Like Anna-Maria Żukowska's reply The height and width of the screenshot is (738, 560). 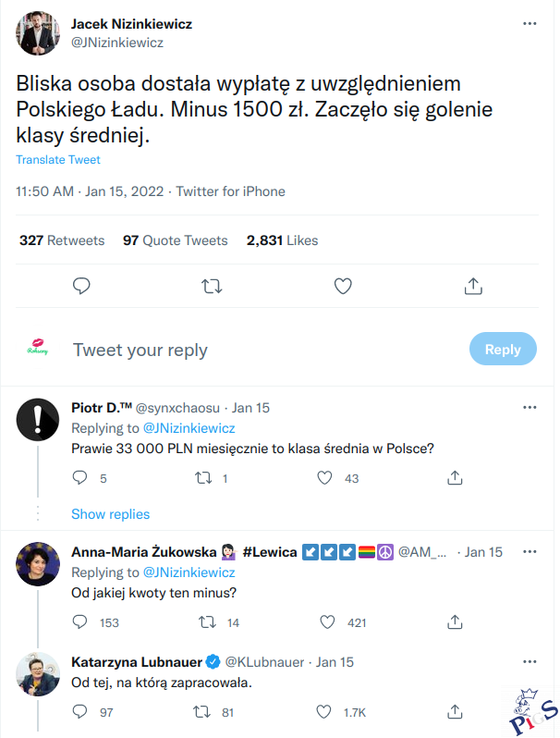(324, 622)
